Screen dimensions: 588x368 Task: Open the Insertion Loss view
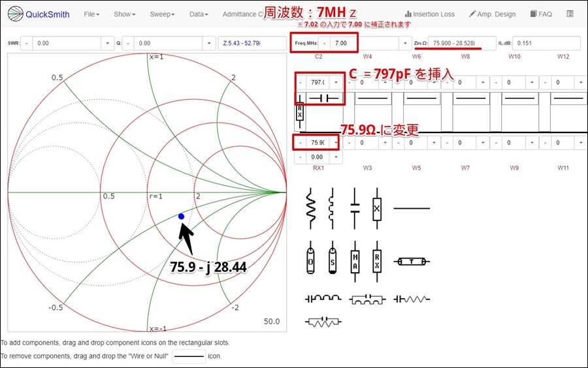coord(430,14)
